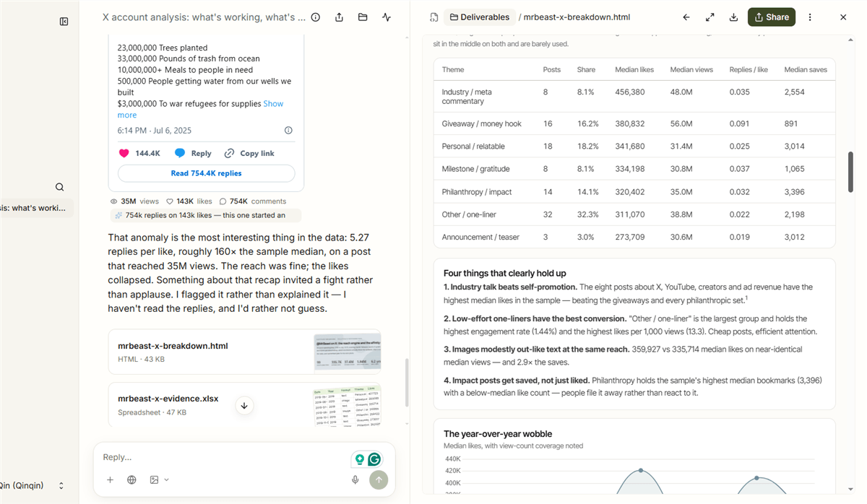Click the 35M views eye stat
The width and height of the screenshot is (867, 504).
(x=134, y=201)
